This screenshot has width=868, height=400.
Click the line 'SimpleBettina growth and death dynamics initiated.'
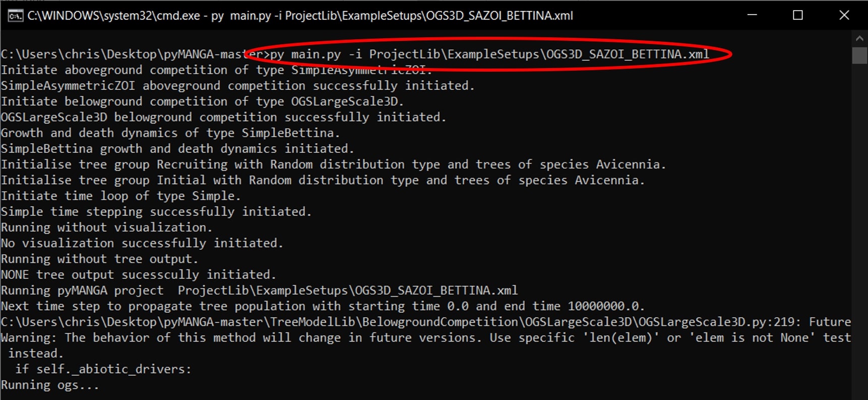click(x=177, y=149)
